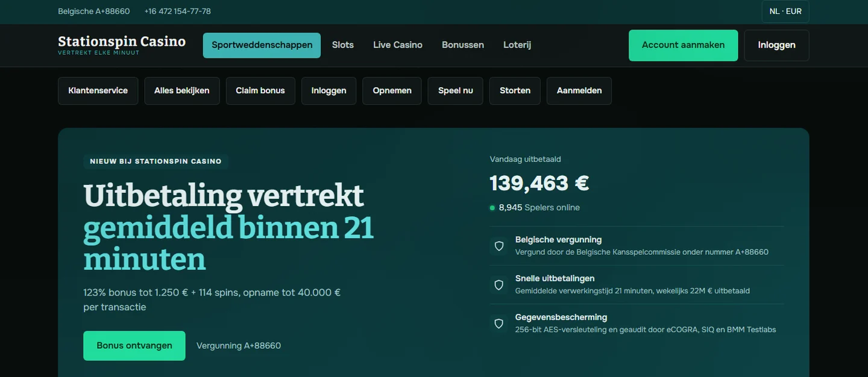The width and height of the screenshot is (868, 377).
Task: Click the Stationspin Casino logo
Action: [x=122, y=45]
